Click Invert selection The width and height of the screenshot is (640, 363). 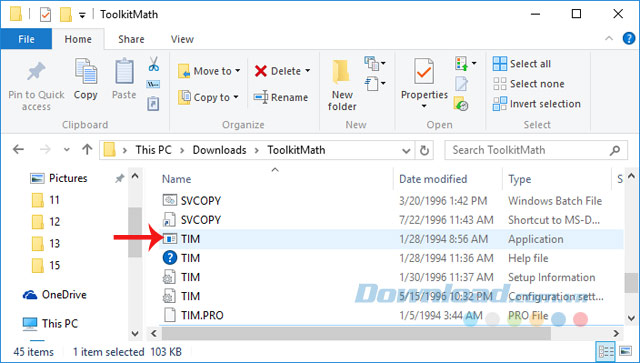click(537, 104)
